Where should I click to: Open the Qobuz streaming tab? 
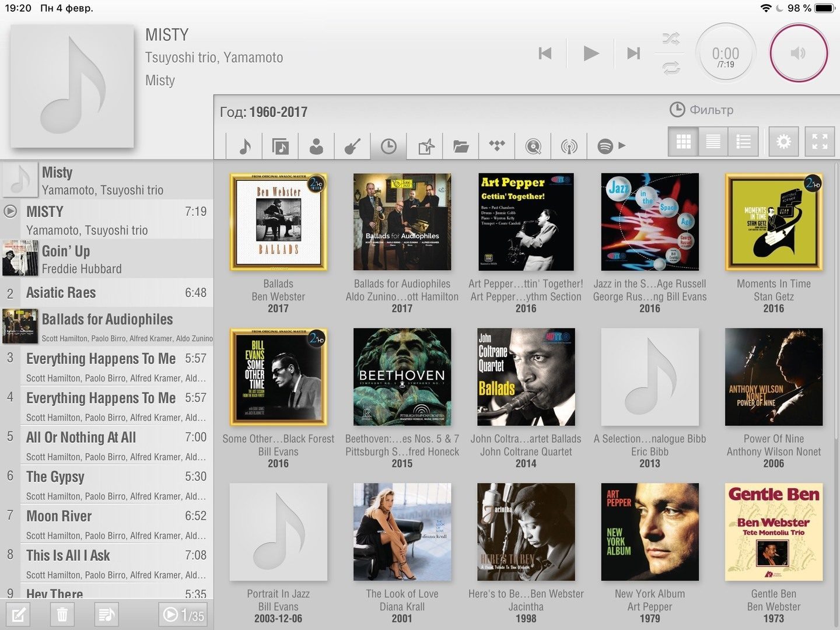tap(533, 146)
